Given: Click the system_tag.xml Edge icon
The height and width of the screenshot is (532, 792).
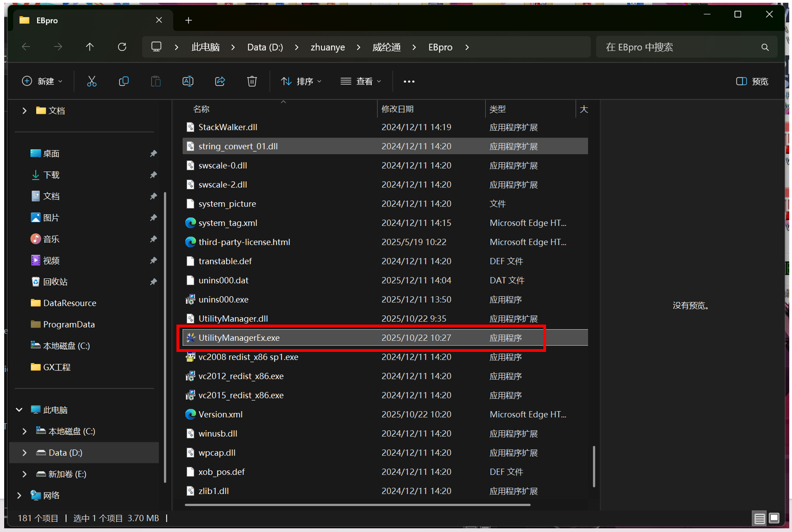Looking at the screenshot, I should [x=190, y=223].
